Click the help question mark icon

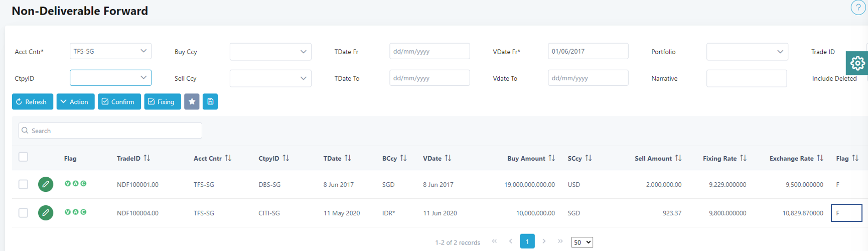pyautogui.click(x=858, y=8)
